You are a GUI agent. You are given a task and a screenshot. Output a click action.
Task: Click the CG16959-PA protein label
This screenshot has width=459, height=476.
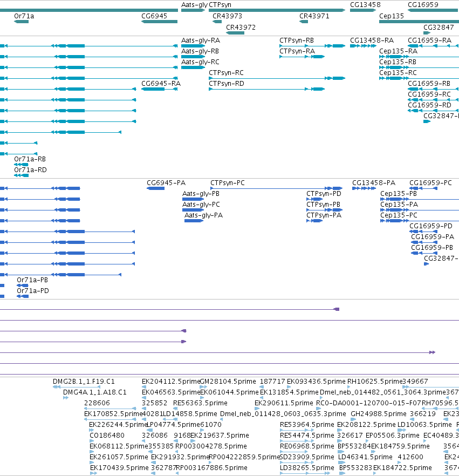point(433,237)
